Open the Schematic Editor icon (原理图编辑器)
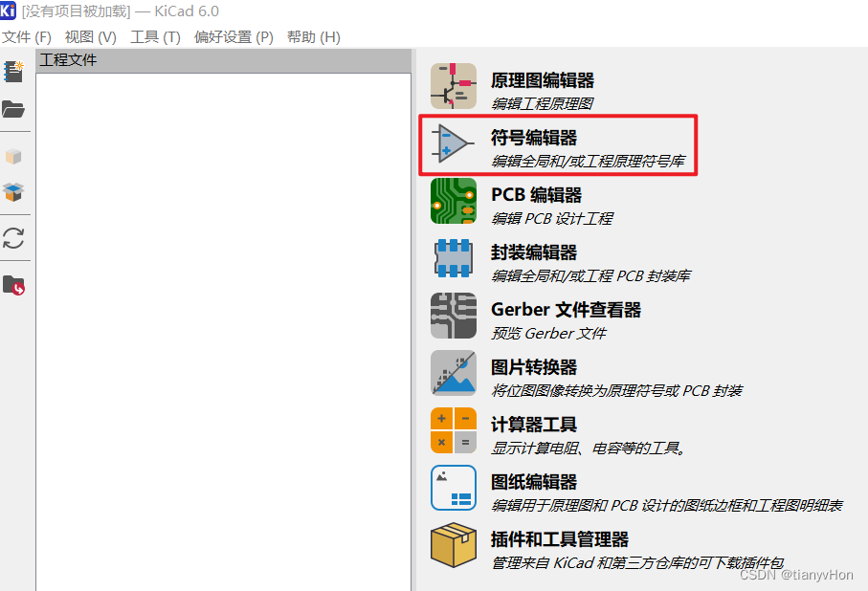Screen dimensions: 868x591 [454, 86]
